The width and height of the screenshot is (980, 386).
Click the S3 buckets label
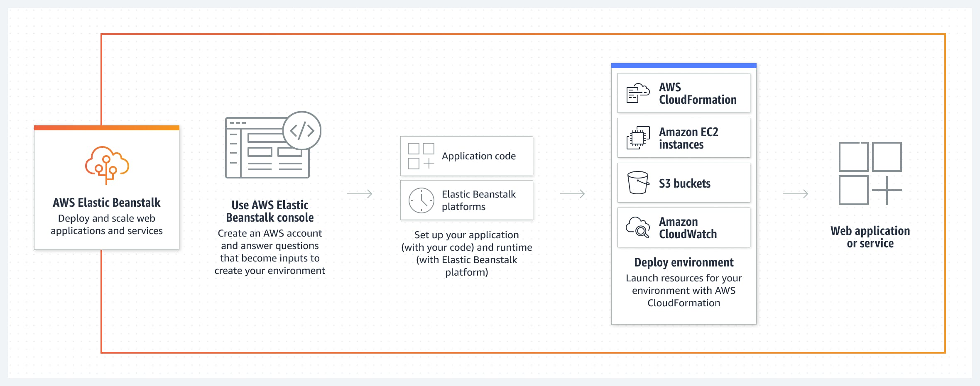(685, 183)
